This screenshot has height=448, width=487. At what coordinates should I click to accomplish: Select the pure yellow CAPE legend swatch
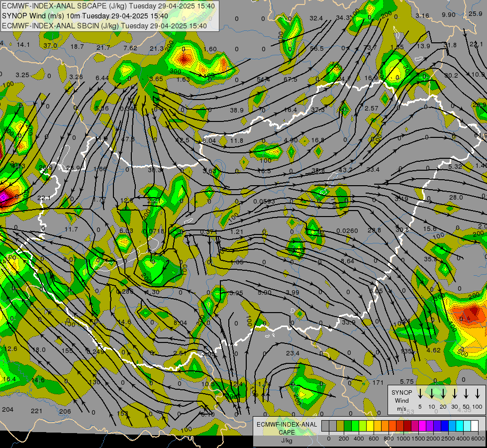pyautogui.click(x=370, y=426)
